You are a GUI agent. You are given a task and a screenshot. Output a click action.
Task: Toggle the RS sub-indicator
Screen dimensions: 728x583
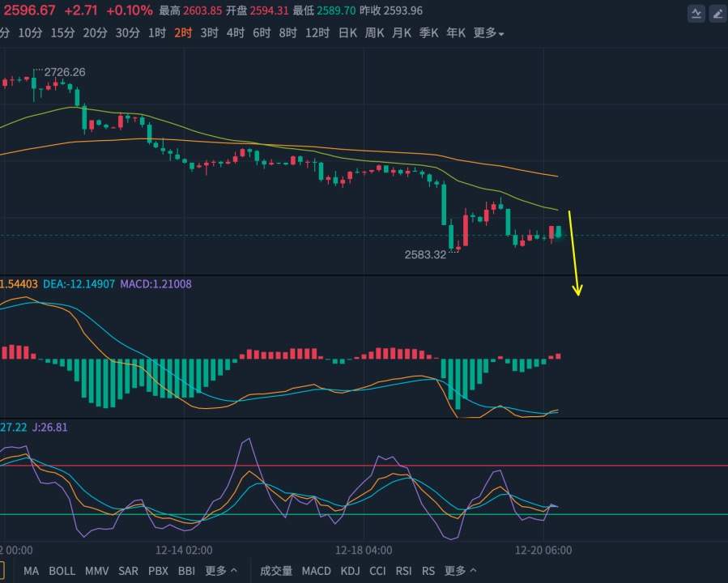pyautogui.click(x=428, y=571)
